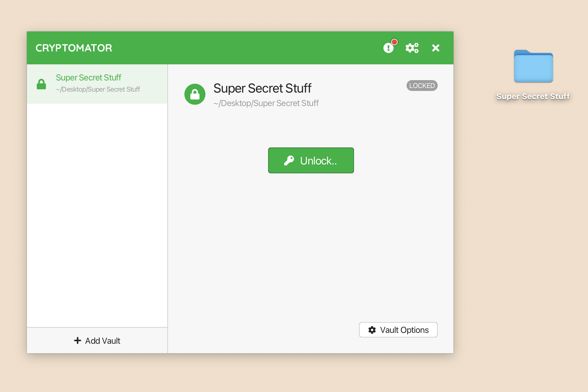The width and height of the screenshot is (588, 392).
Task: Click the vault path under the heading
Action: click(266, 103)
